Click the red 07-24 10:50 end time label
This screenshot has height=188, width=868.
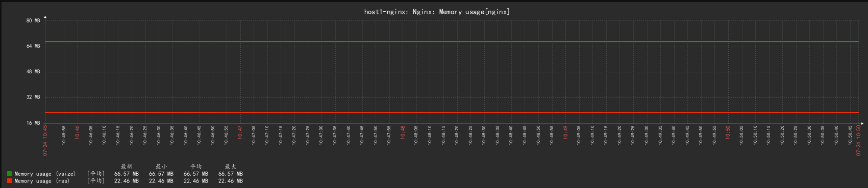tap(858, 140)
